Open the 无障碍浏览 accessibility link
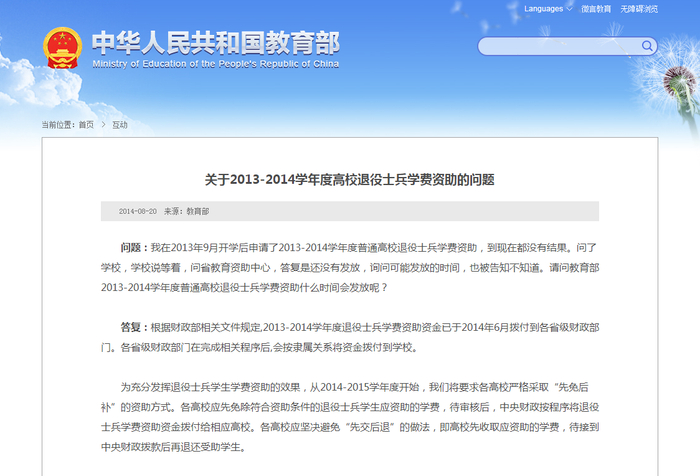 point(639,9)
